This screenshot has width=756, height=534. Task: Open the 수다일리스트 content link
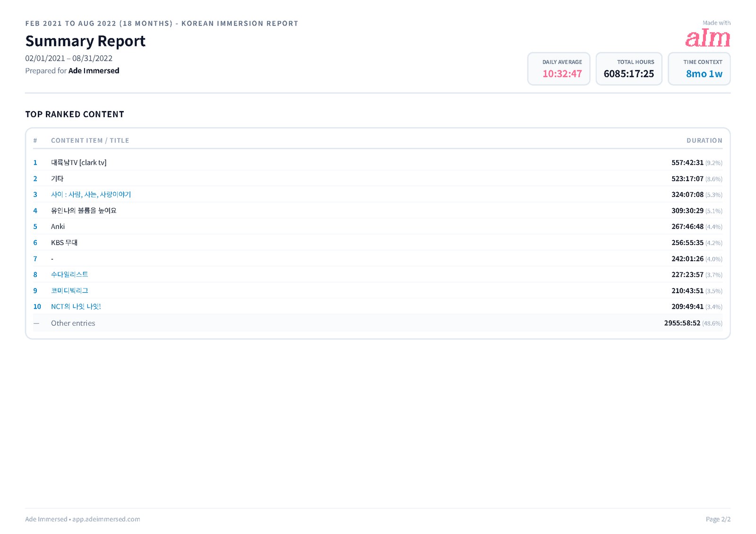[x=69, y=274]
